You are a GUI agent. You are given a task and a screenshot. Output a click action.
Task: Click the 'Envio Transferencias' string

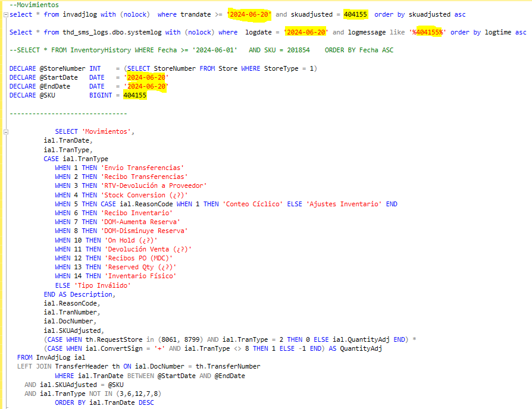pyautogui.click(x=142, y=168)
